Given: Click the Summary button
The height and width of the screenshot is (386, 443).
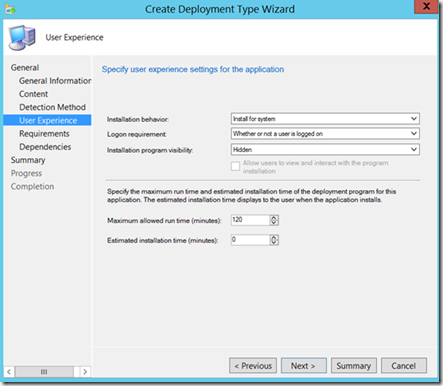Looking at the screenshot, I should point(354,366).
